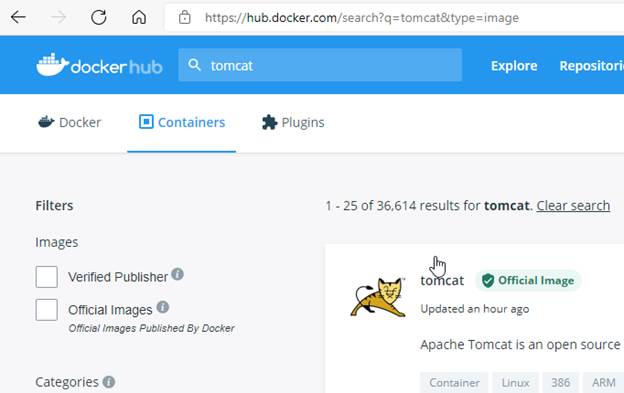
Task: Open the tomcat cat logo thumbnail
Action: tap(378, 297)
